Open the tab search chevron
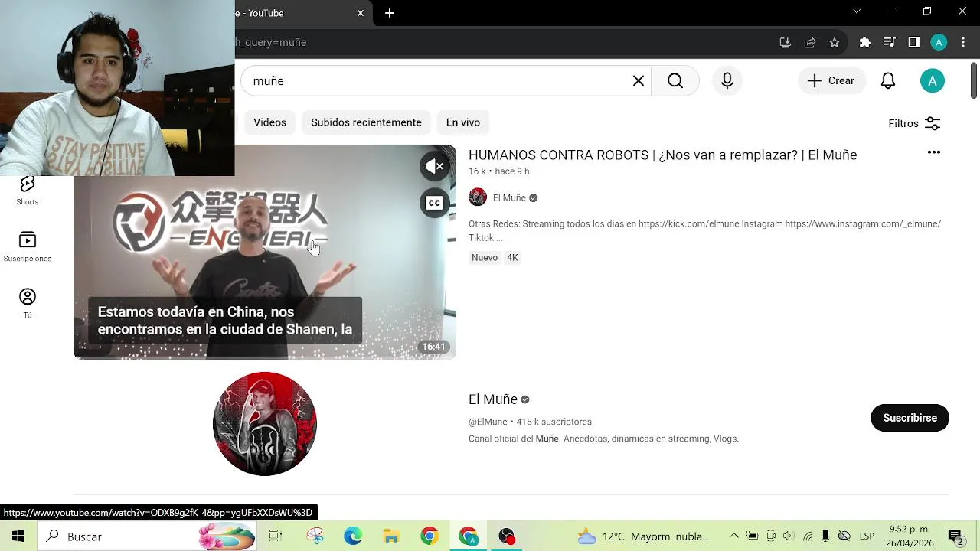The height and width of the screenshot is (551, 980). coord(857,11)
